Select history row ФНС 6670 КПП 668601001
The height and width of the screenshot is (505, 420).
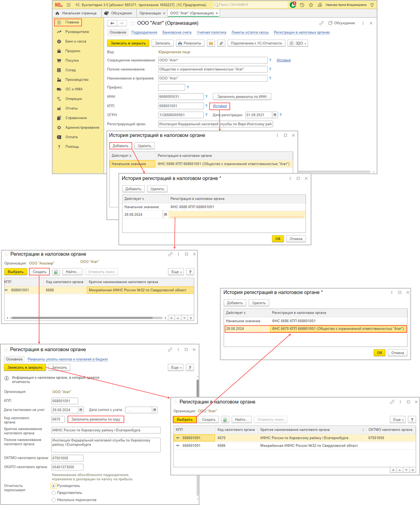(316, 329)
